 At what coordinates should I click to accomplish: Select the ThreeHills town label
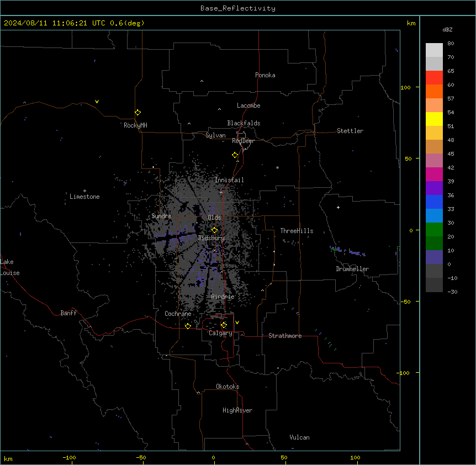(297, 231)
